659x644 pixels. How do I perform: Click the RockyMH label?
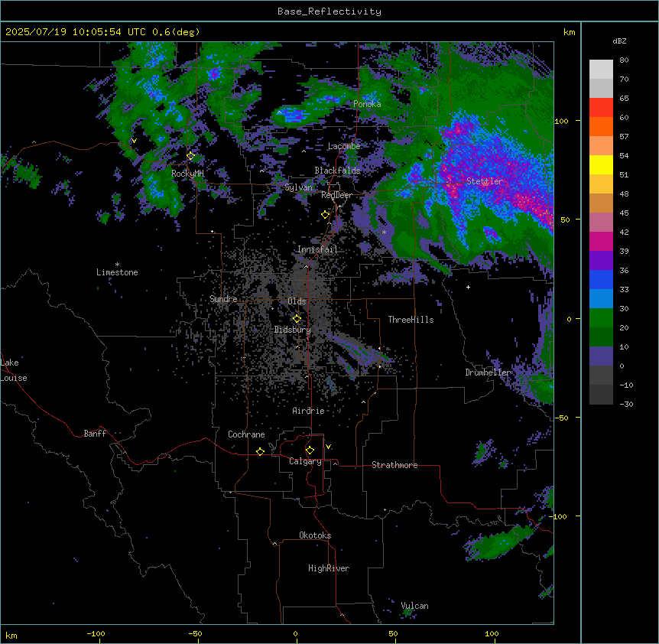[187, 174]
